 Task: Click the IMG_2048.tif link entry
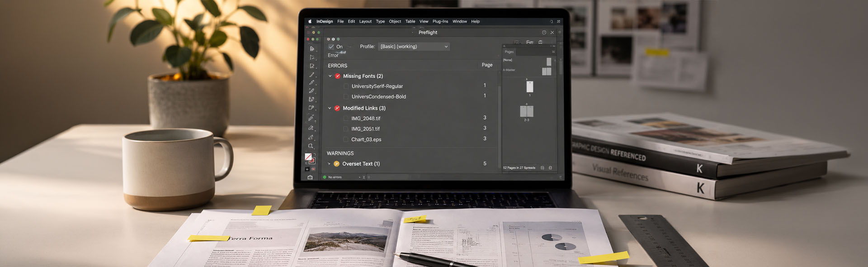366,119
